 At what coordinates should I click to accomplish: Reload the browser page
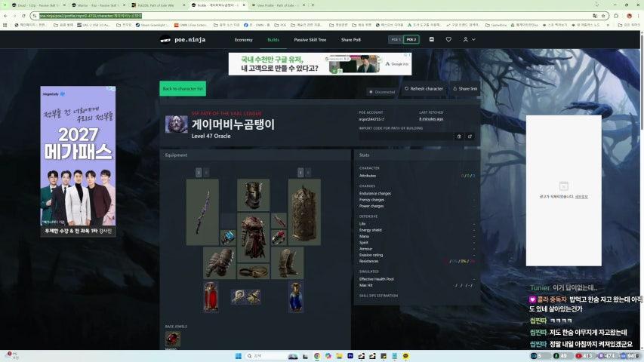[24, 16]
